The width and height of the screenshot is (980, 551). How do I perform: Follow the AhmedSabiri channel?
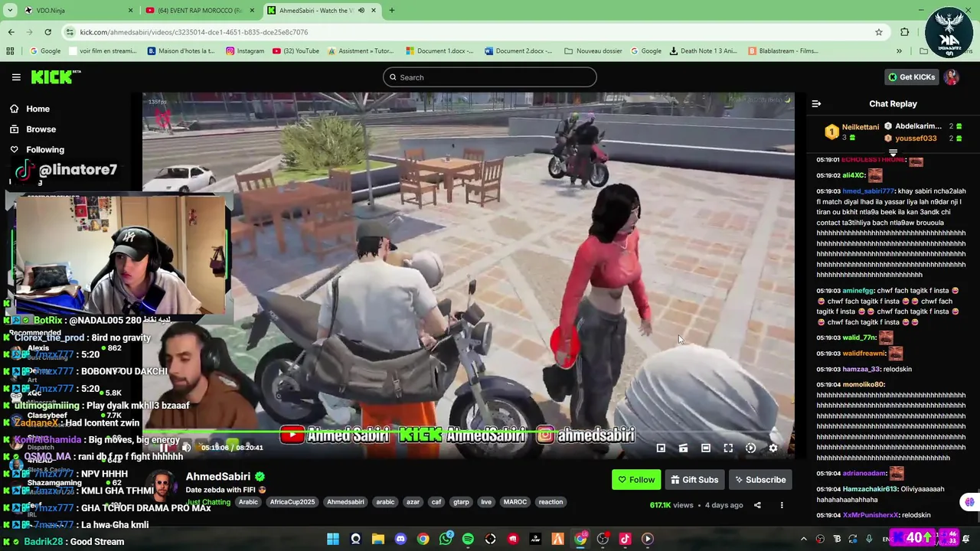click(x=636, y=480)
